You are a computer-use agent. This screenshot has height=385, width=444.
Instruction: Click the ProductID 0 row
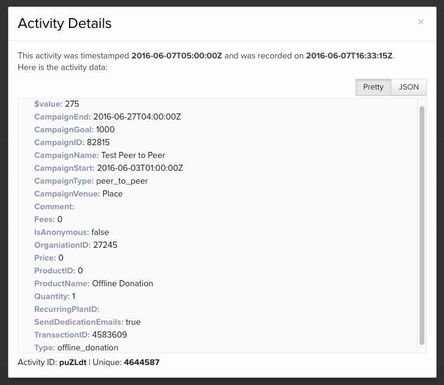58,271
